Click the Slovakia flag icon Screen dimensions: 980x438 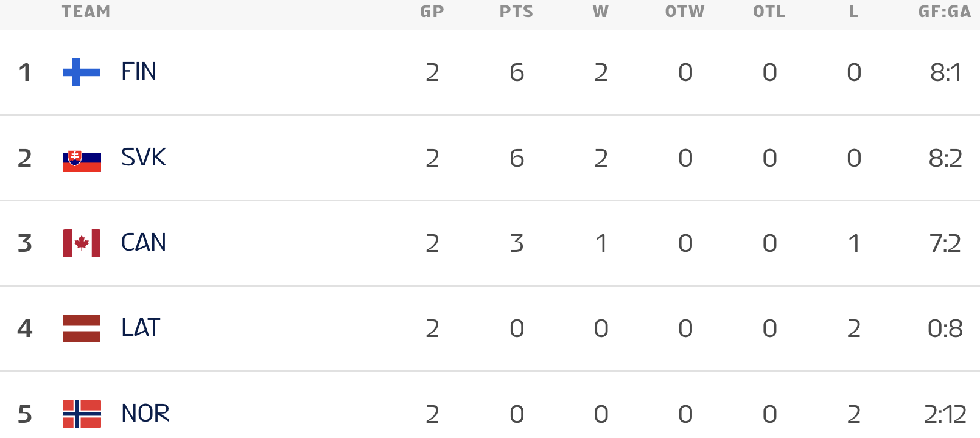[x=82, y=158]
